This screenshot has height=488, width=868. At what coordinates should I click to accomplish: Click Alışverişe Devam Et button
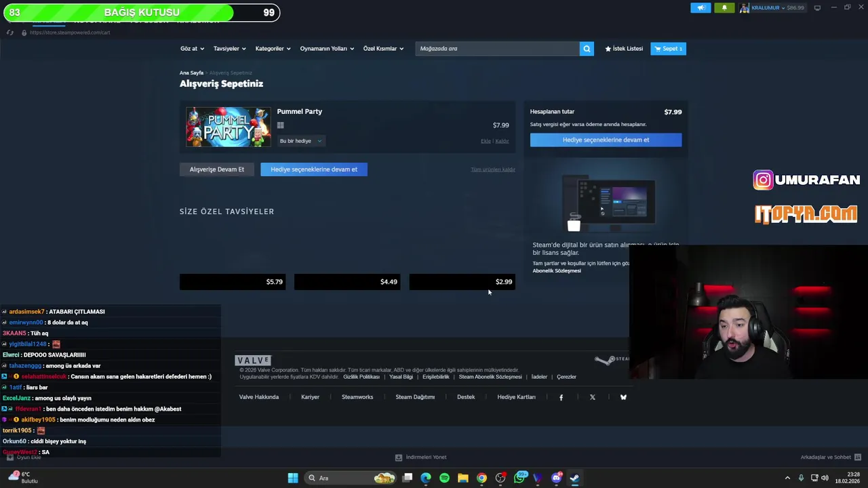point(217,169)
